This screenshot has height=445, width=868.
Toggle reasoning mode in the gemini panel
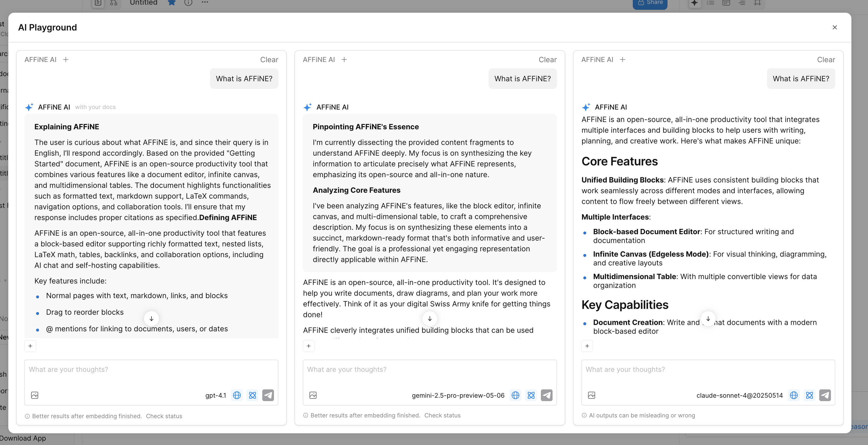(x=531, y=395)
